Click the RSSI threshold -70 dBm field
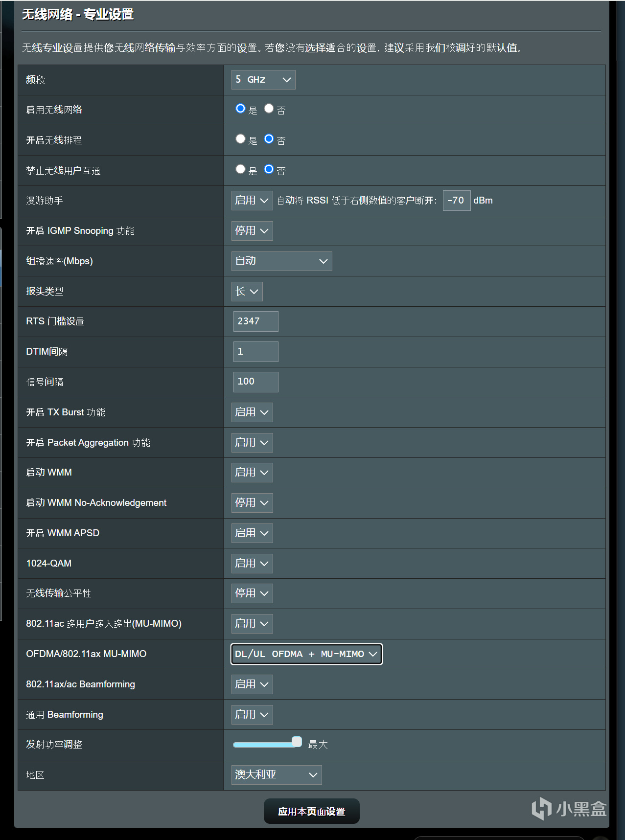 point(456,201)
